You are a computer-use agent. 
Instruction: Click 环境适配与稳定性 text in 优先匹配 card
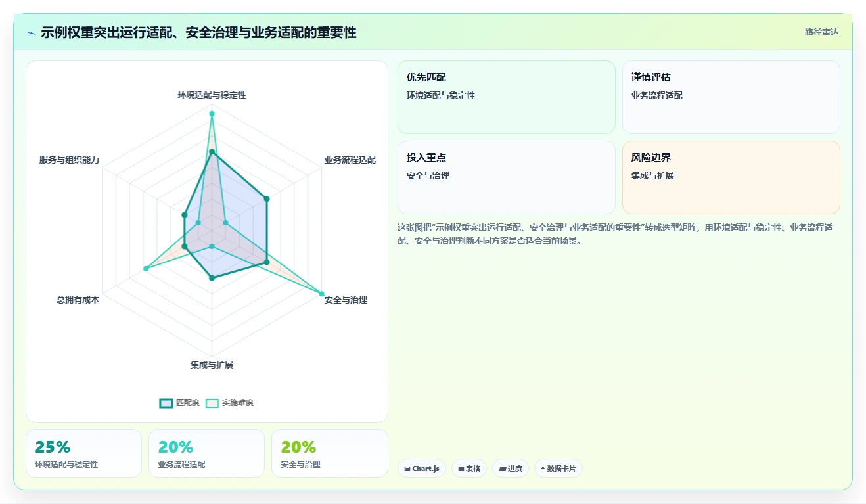(x=441, y=95)
